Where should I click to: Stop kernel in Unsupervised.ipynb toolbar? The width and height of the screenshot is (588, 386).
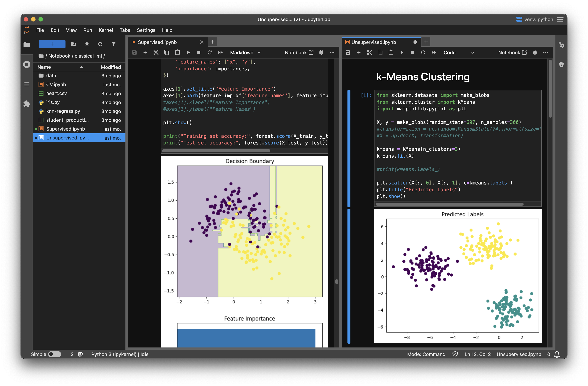coord(412,52)
